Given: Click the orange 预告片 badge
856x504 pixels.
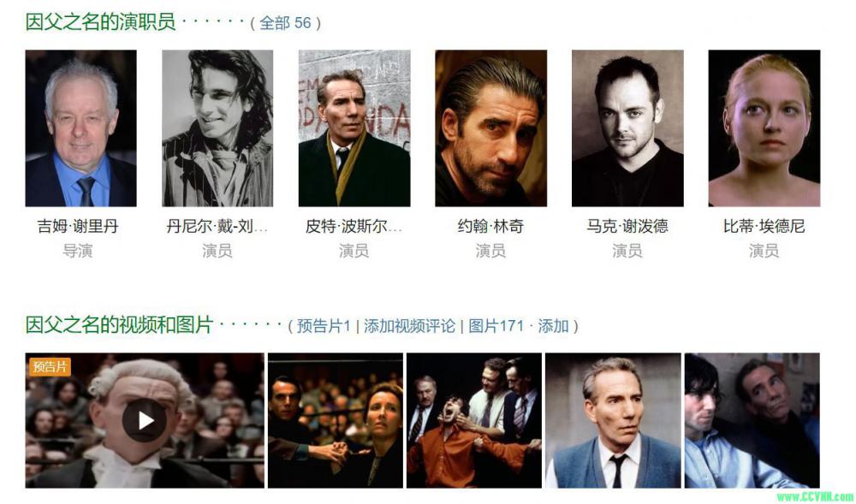Looking at the screenshot, I should click(50, 366).
